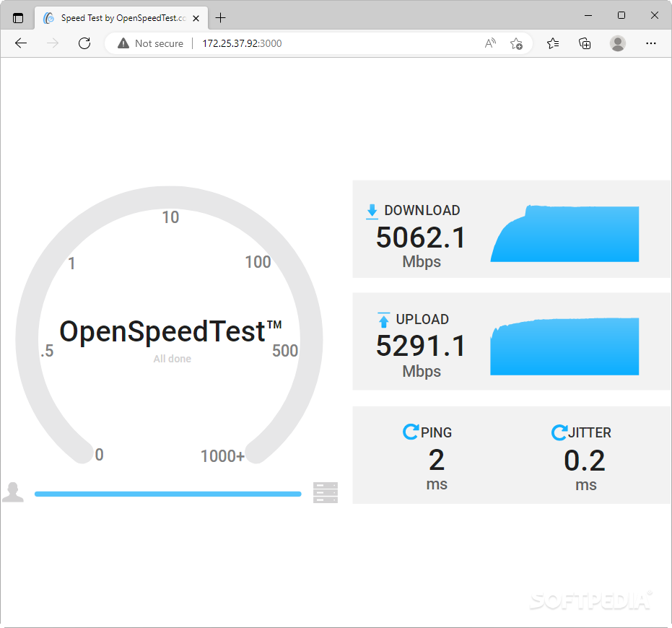Viewport: 672px width, 628px height.
Task: Minimize the browser window
Action: click(x=588, y=15)
